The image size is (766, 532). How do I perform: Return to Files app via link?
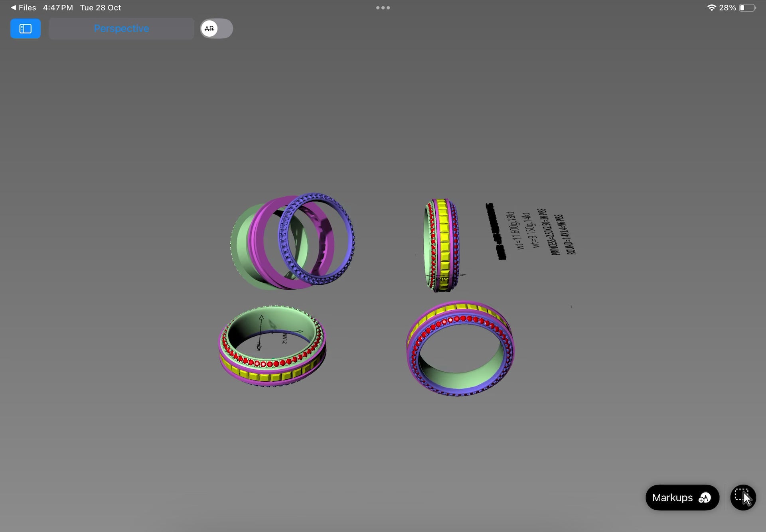(x=27, y=8)
